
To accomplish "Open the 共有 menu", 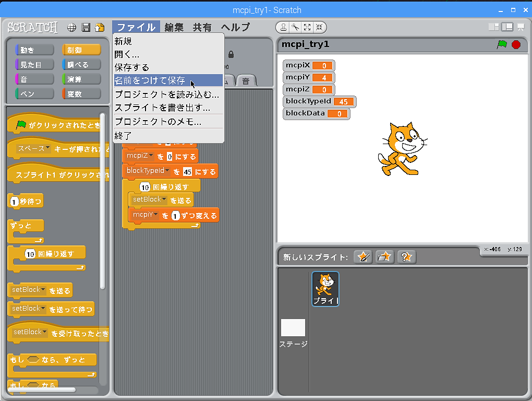I will click(202, 27).
